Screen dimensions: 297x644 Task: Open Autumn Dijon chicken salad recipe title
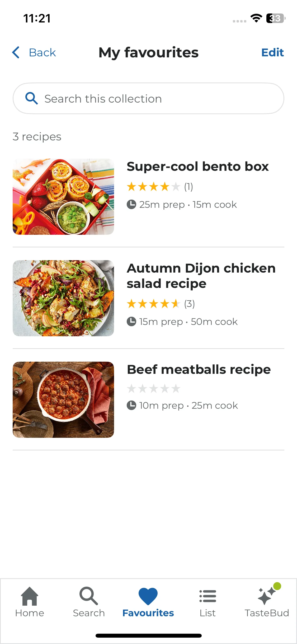[201, 276]
